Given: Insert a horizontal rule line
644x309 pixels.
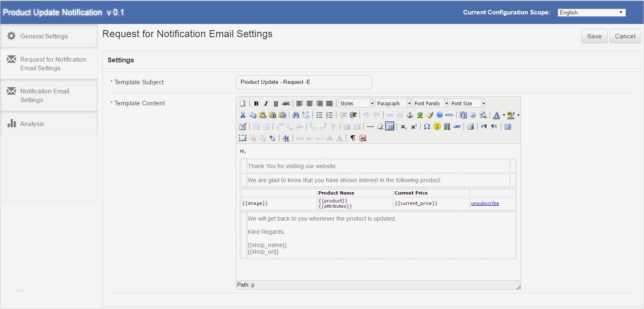Looking at the screenshot, I should 370,127.
